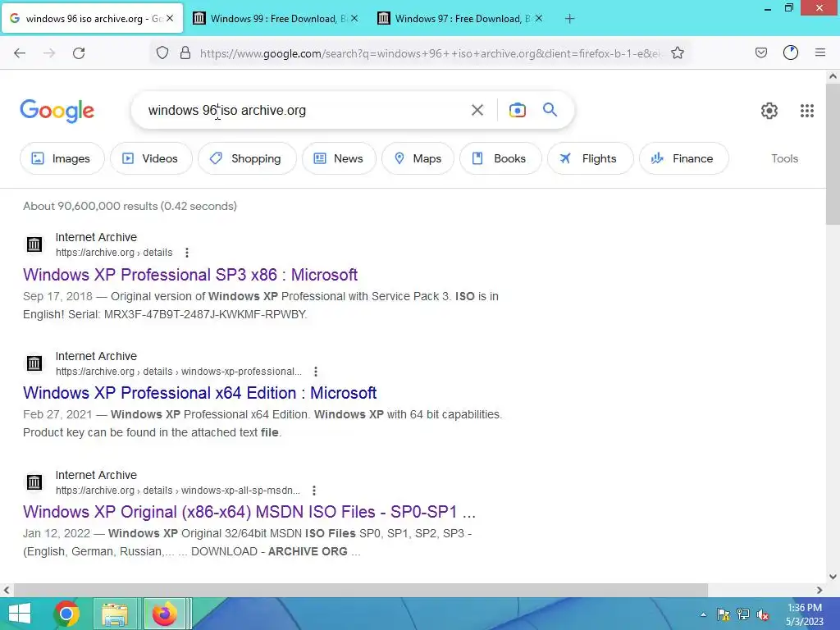840x630 pixels.
Task: Open the tracking protection shield icon
Action: click(x=162, y=52)
